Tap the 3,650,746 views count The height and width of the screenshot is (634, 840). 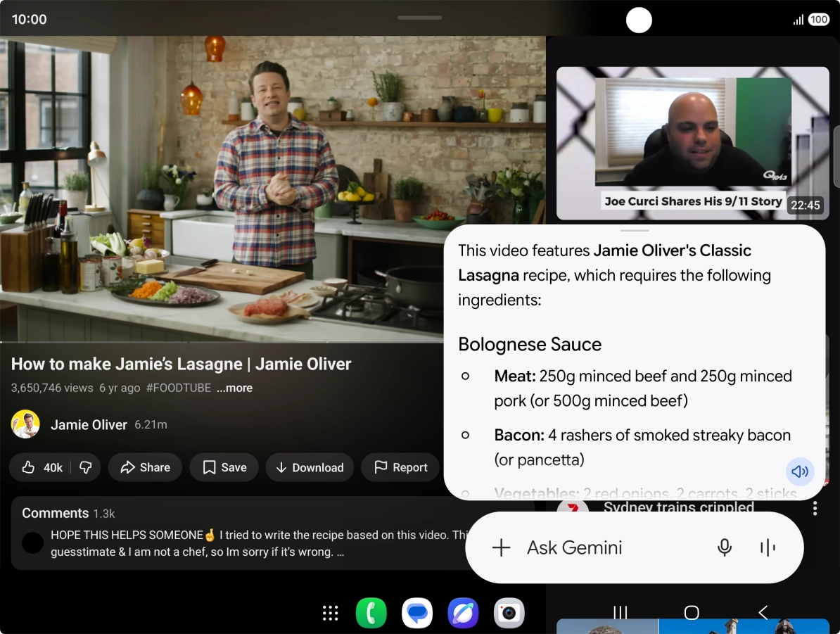(52, 388)
